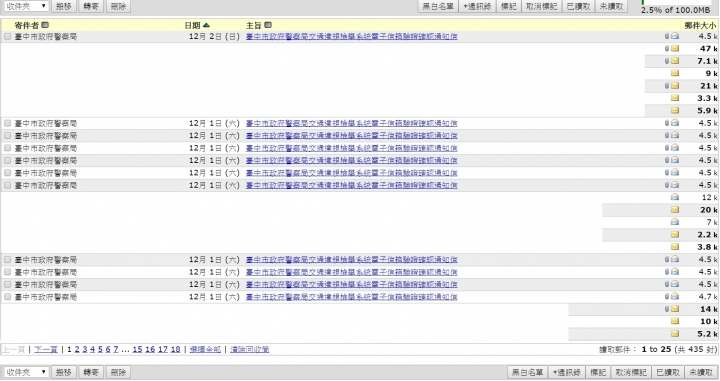This screenshot has width=720, height=381.
Task: Click the envelope icon in the 12月 2日 row
Action: click(x=675, y=36)
